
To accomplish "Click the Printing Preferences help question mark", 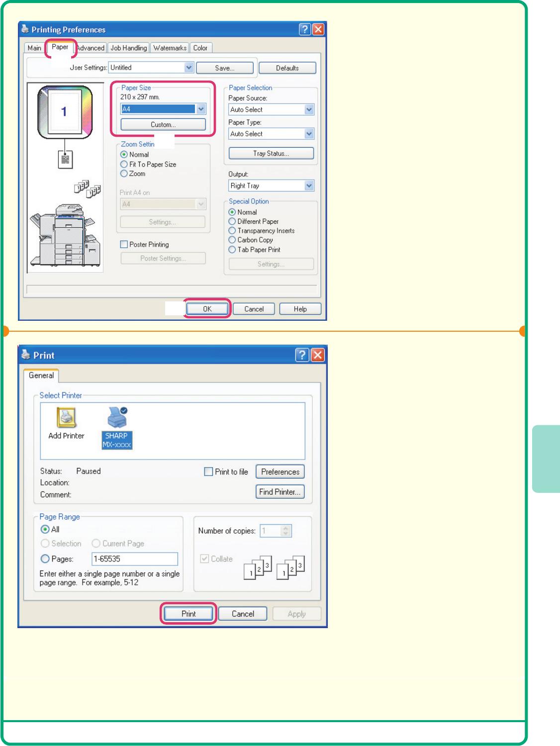I will pyautogui.click(x=305, y=29).
